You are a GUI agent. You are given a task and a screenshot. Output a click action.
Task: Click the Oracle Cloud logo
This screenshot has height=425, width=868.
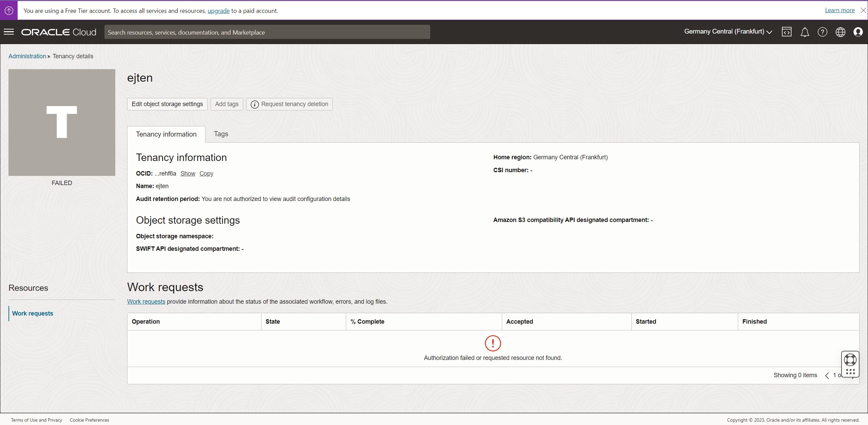coord(59,32)
